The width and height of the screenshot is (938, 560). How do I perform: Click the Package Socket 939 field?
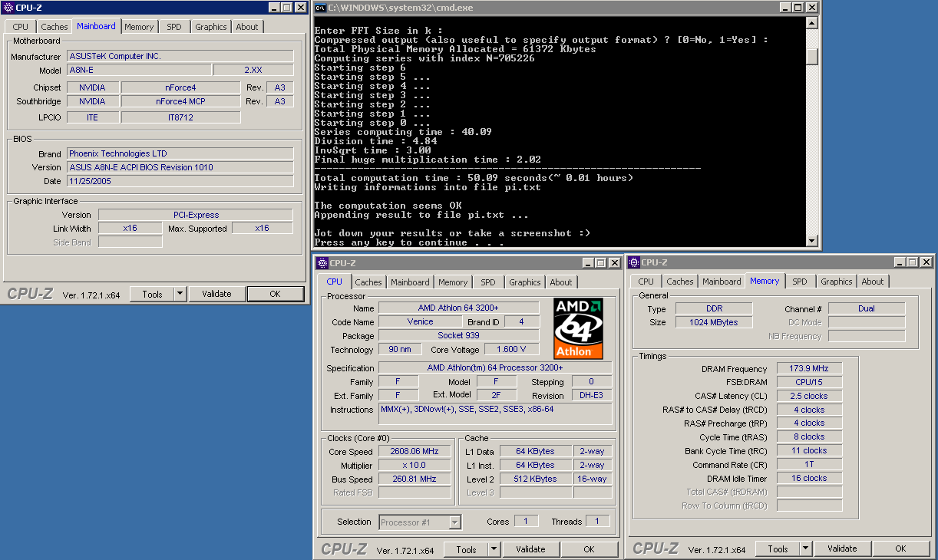(461, 336)
